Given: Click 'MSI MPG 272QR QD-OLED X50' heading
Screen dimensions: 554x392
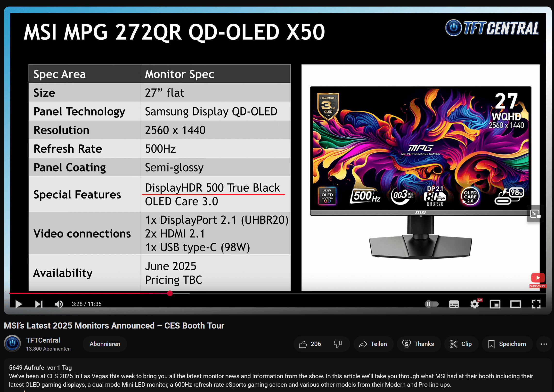Looking at the screenshot, I should [x=174, y=32].
